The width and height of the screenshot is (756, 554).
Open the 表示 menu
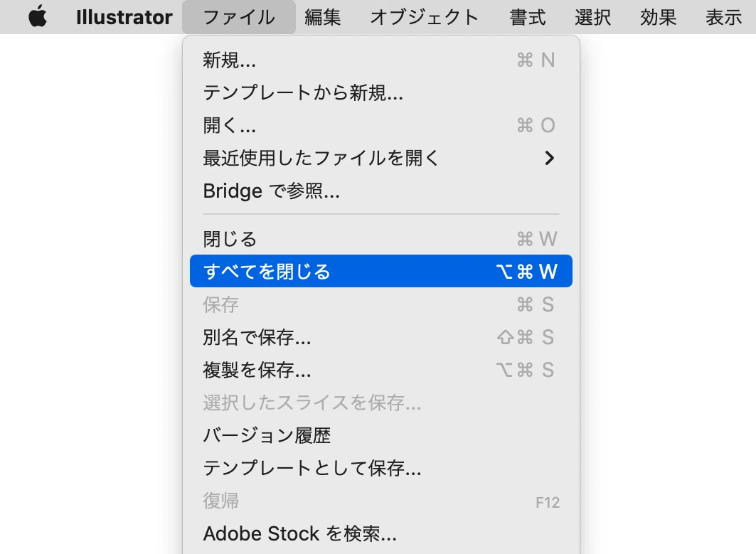[x=723, y=17]
